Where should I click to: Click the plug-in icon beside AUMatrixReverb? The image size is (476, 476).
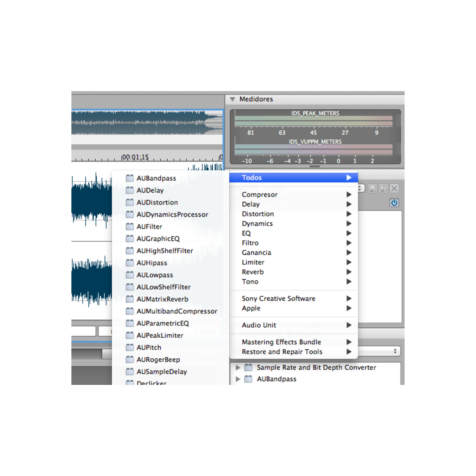click(129, 299)
